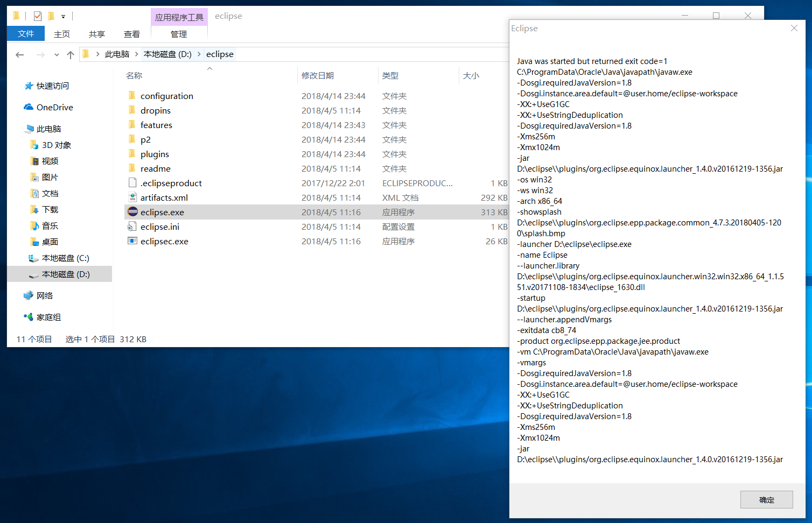Viewport: 812px width, 523px height.
Task: Click the 292 KB size value
Action: click(494, 197)
